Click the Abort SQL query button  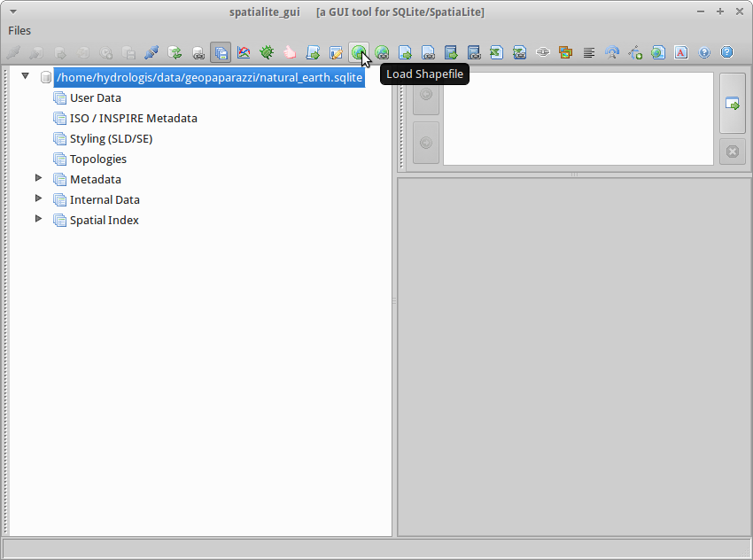733,152
